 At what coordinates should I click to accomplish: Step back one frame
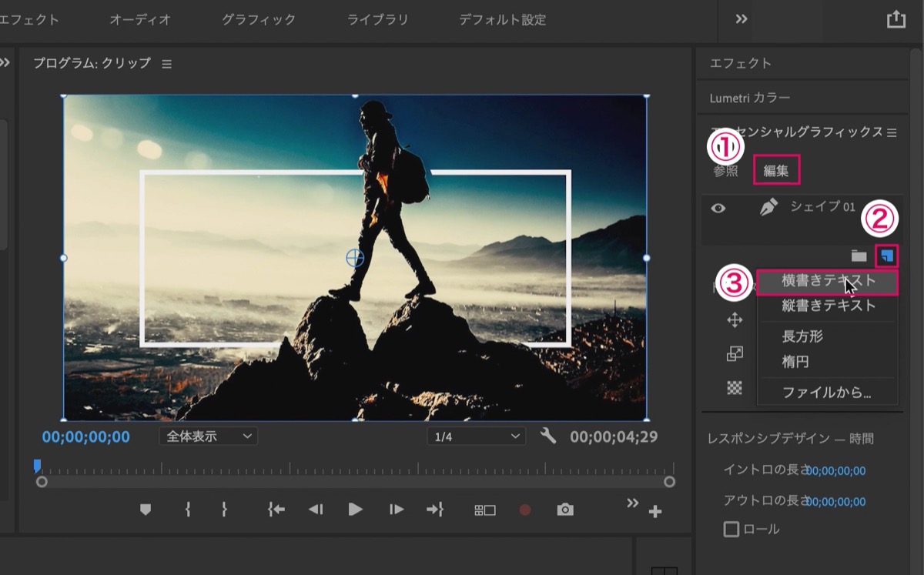(316, 510)
